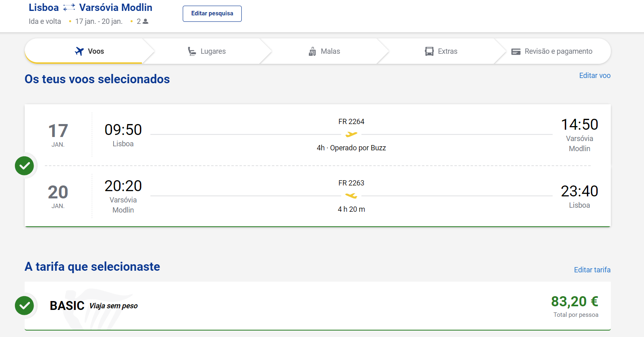The width and height of the screenshot is (644, 337).
Task: Click the bus icon beside Extras
Action: coord(429,51)
